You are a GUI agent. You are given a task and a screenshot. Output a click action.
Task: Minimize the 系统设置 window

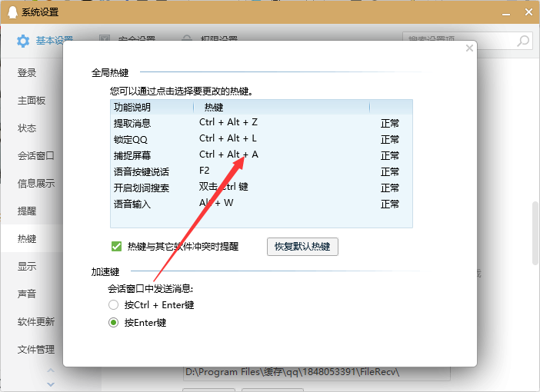[x=507, y=12]
